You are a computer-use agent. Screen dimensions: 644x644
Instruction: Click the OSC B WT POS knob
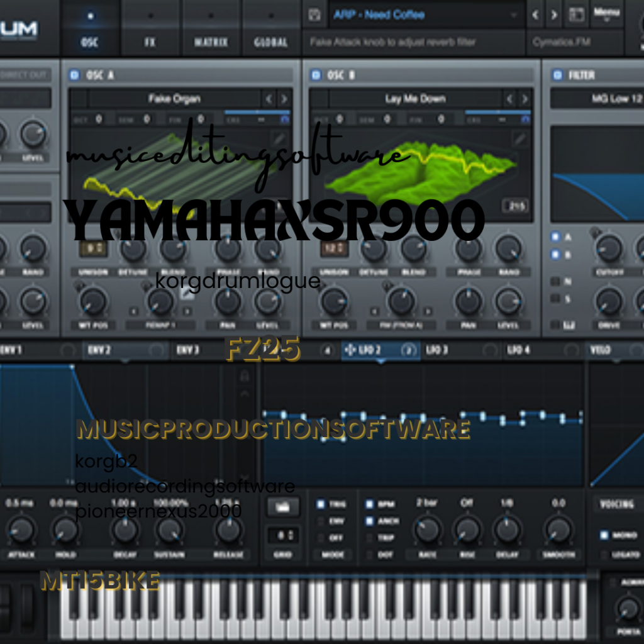tap(333, 301)
